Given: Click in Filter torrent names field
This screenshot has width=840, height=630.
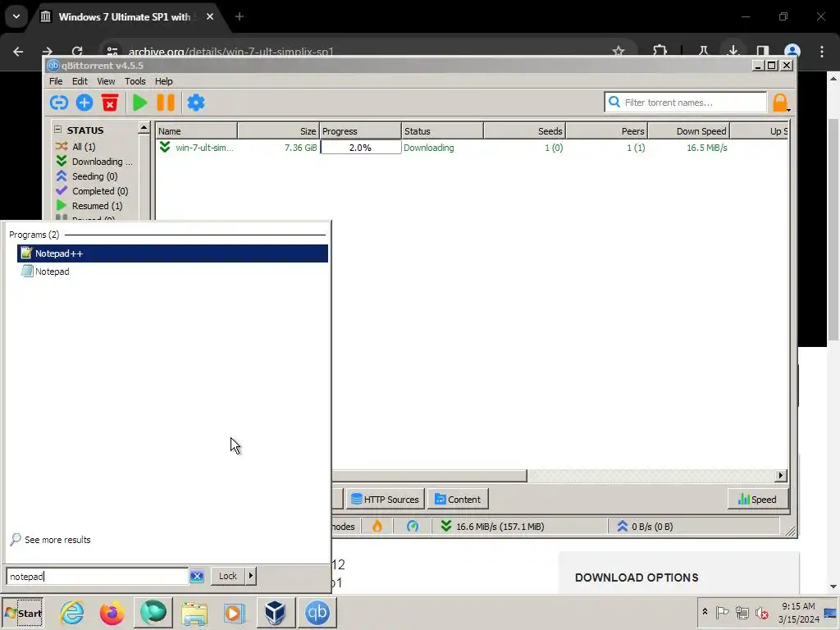Looking at the screenshot, I should (x=686, y=103).
